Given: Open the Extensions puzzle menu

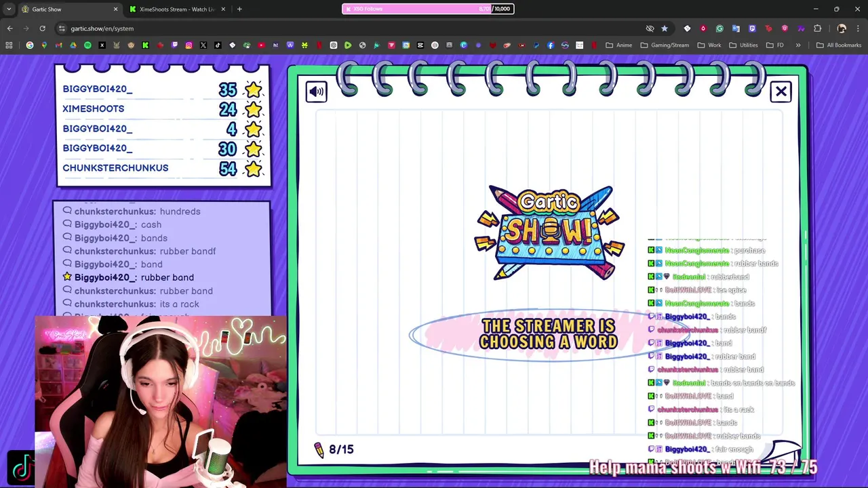Looking at the screenshot, I should click(x=817, y=28).
